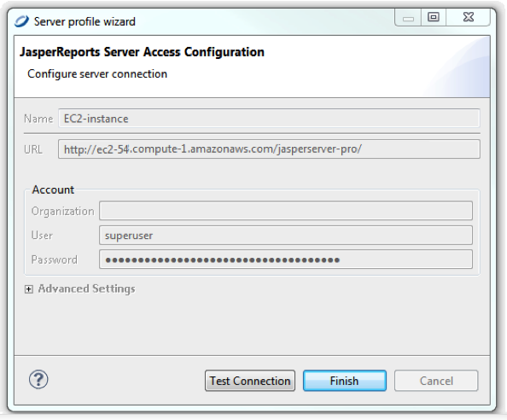Screen dimensions: 507x420
Task: Focus the Name field containing EC2-instance
Action: pyautogui.click(x=269, y=119)
